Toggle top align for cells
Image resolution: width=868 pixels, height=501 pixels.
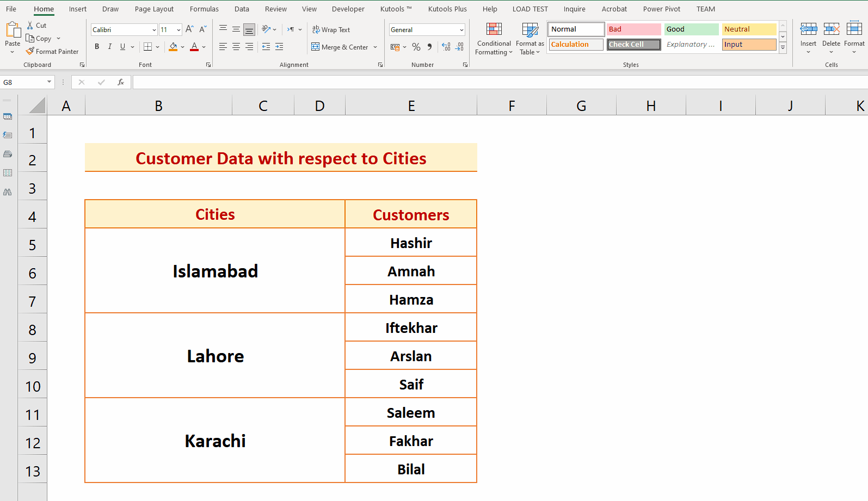tap(223, 29)
